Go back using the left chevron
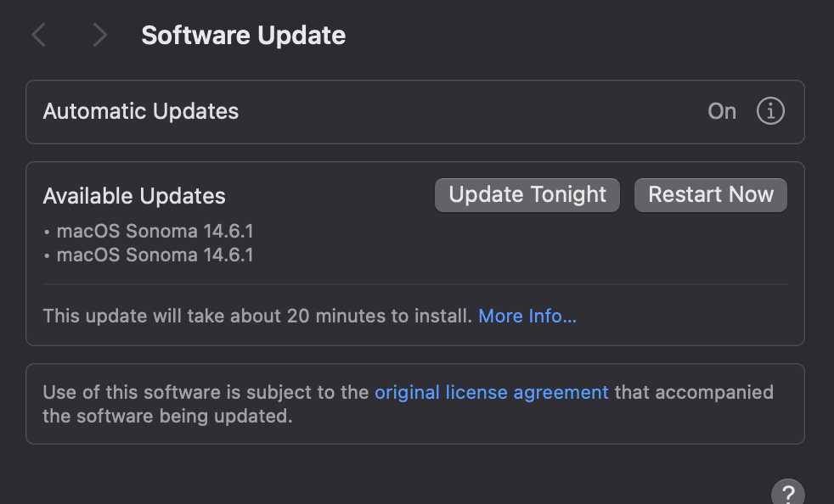 pyautogui.click(x=38, y=35)
